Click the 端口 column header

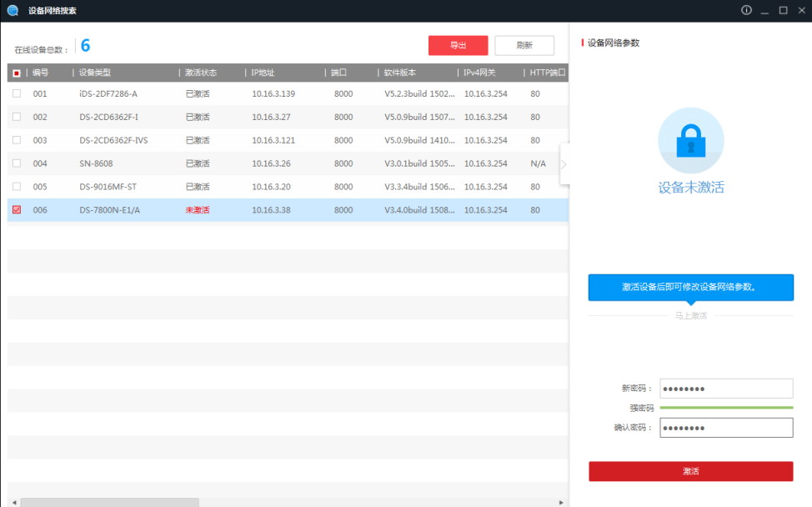click(x=339, y=73)
